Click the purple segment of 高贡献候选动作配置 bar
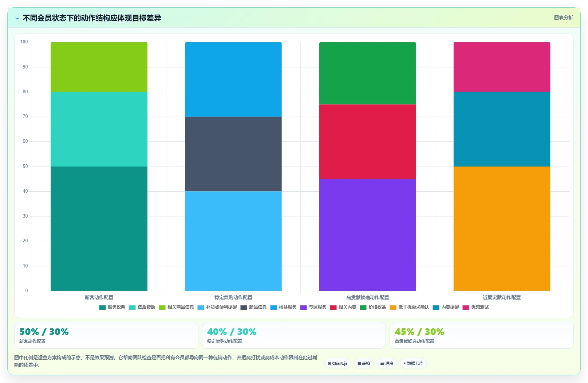The height and width of the screenshot is (383, 588). tap(368, 235)
